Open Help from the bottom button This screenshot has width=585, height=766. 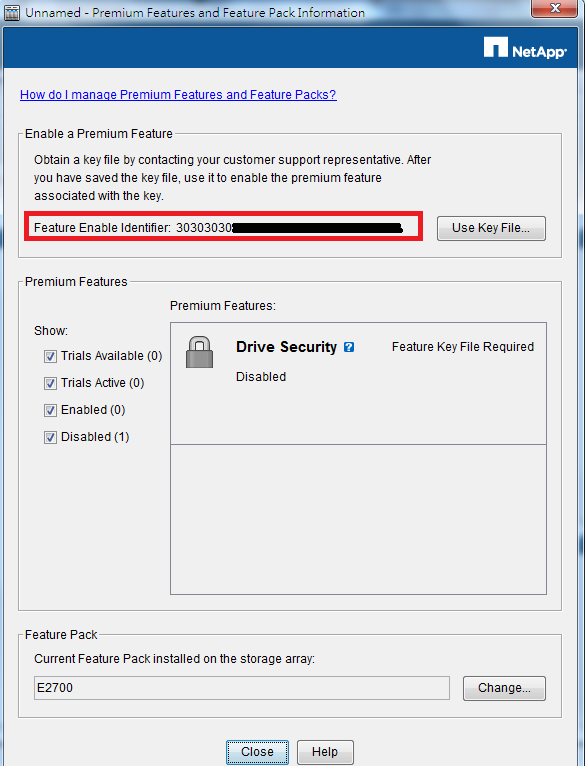click(325, 752)
